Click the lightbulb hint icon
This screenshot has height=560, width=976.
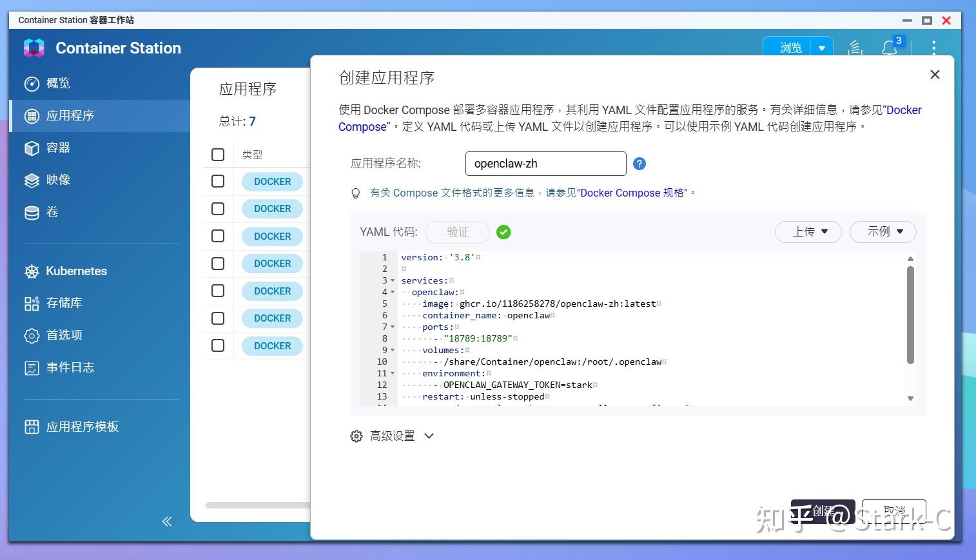(355, 193)
